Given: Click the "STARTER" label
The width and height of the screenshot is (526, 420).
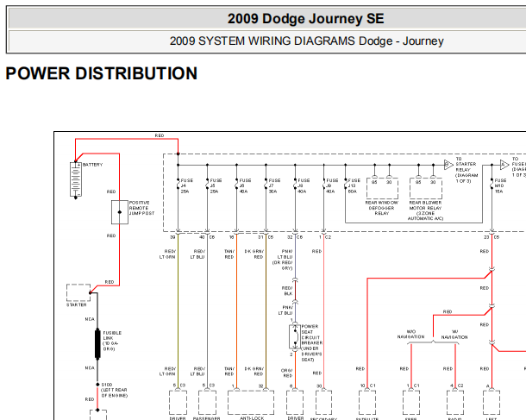Looking at the screenshot, I should coord(77,305).
